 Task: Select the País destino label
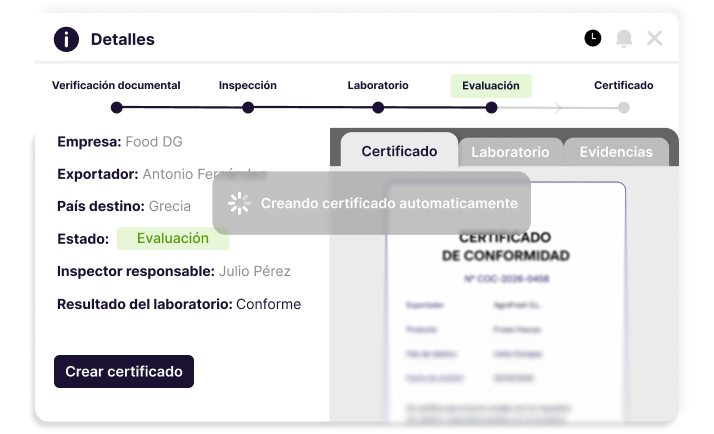(x=101, y=206)
